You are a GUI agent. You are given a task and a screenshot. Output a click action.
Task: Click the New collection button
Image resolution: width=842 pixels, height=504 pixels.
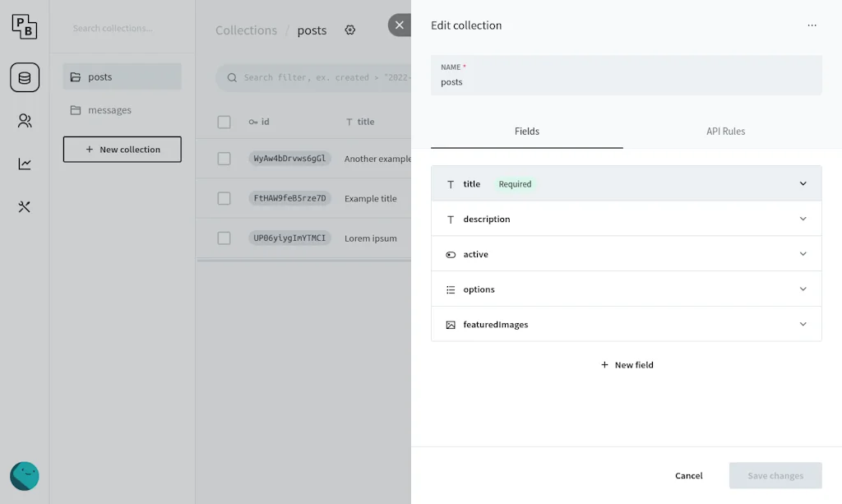click(x=122, y=149)
